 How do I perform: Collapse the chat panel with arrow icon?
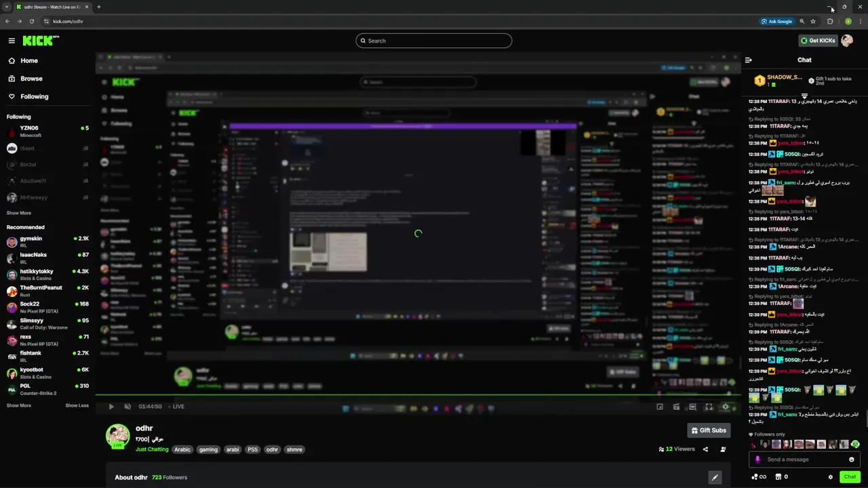coord(749,60)
